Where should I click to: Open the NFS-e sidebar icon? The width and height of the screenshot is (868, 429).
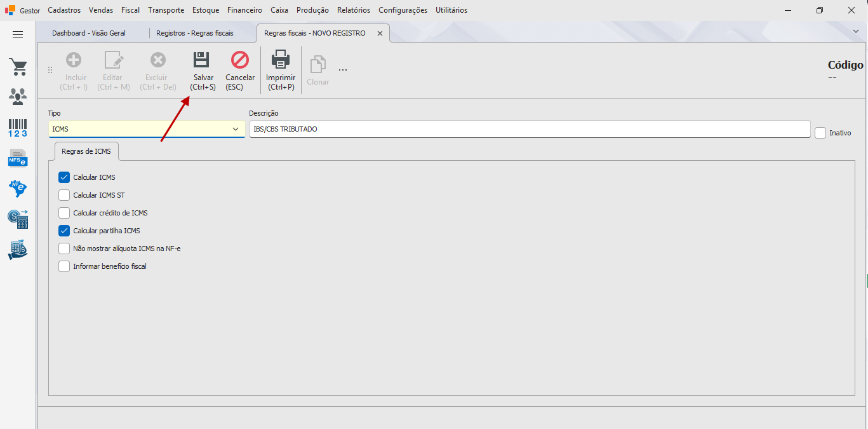[18, 158]
